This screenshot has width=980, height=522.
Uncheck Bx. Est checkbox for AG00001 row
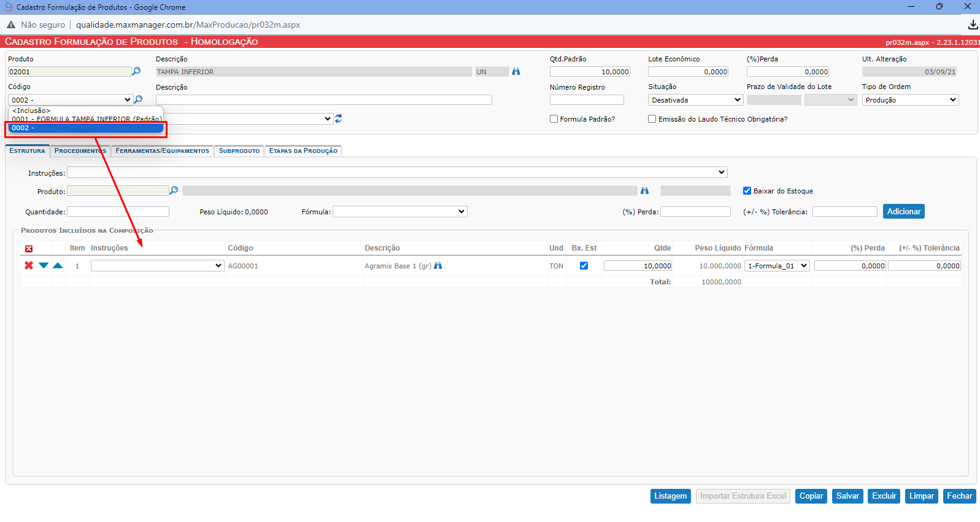click(584, 266)
